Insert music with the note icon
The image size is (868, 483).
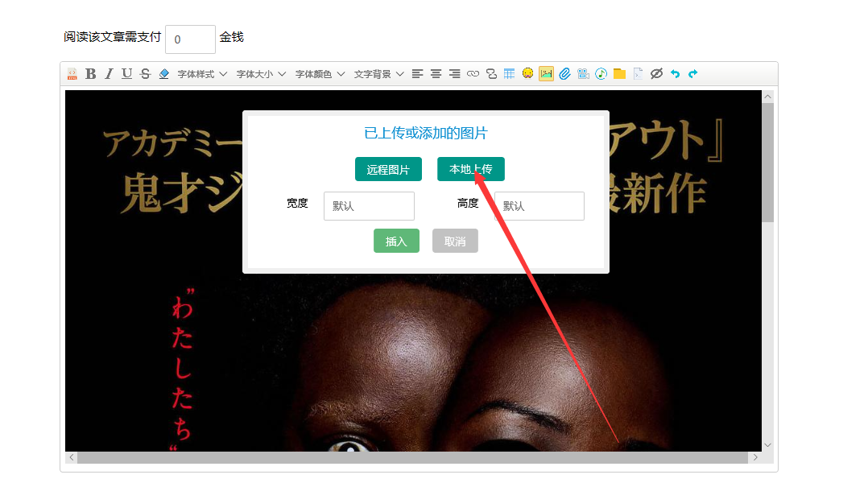coord(601,73)
